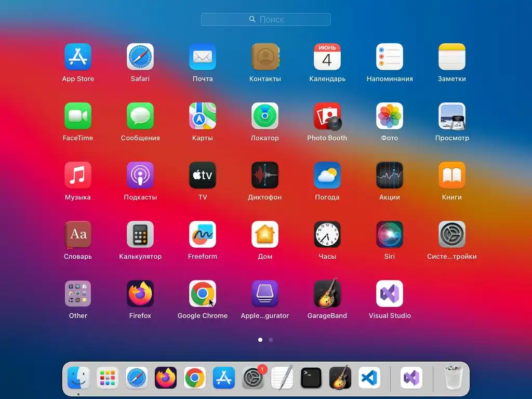
Task: Click the Поиск search field
Action: click(266, 19)
